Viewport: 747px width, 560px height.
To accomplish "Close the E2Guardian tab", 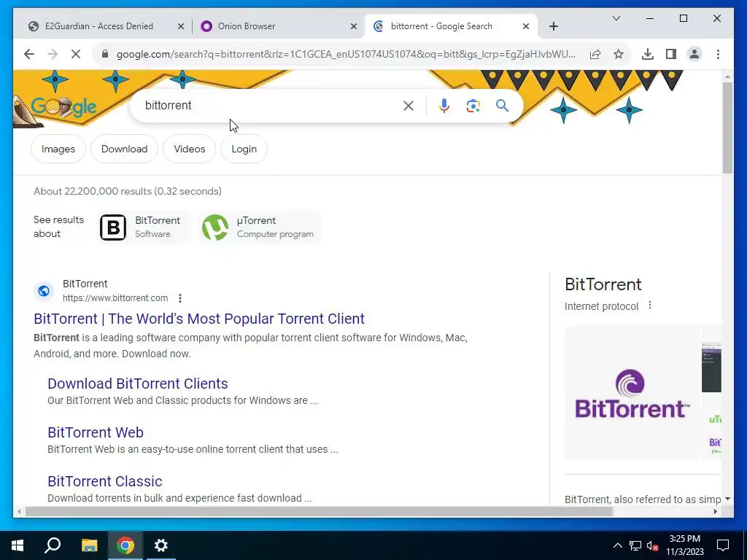I will pos(181,26).
